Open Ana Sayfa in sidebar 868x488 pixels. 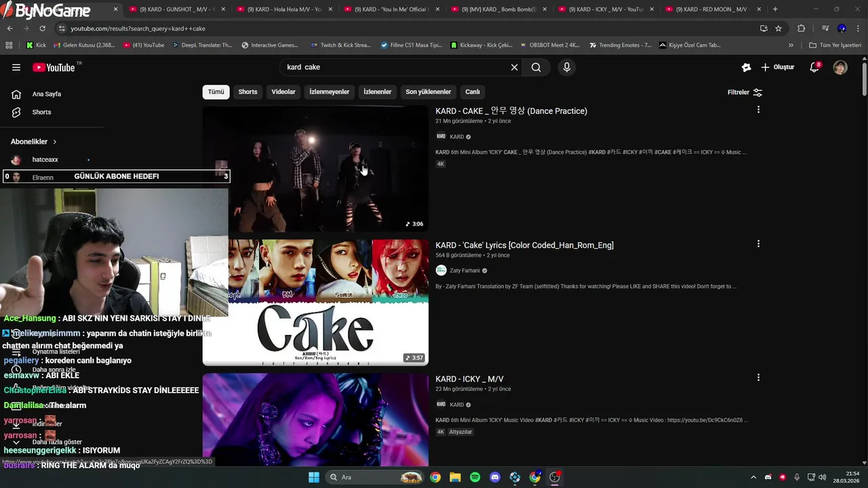tap(46, 94)
